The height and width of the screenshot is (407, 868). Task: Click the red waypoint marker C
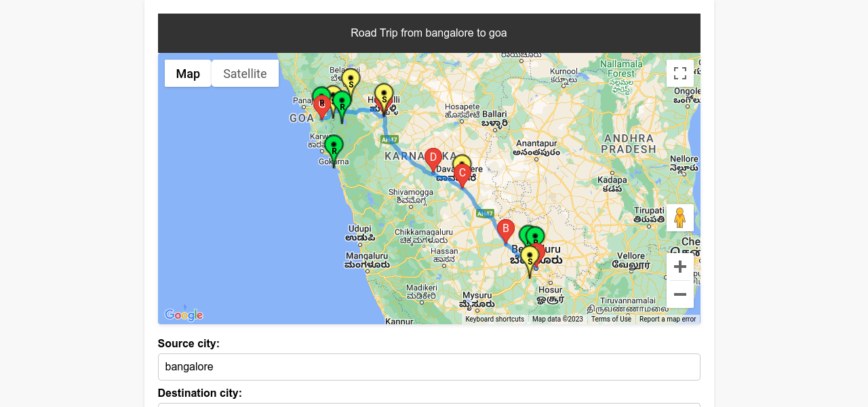click(462, 174)
